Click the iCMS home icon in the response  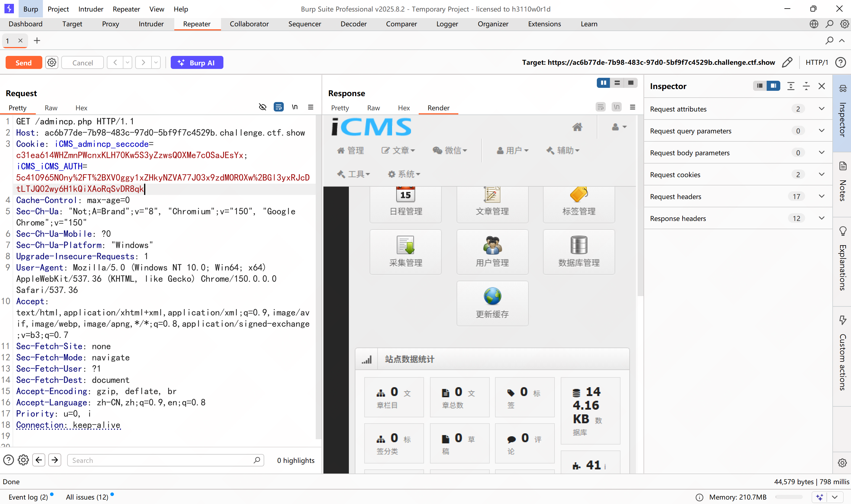tap(577, 127)
